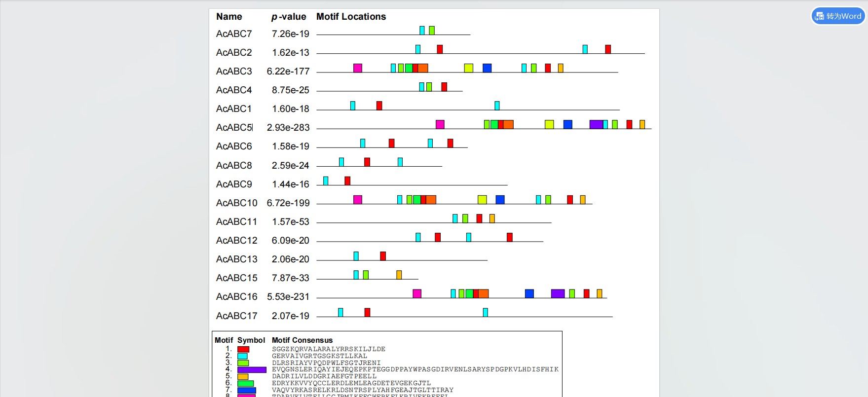Click the AcABC4 row label
Viewport: 868px width, 397px height.
point(234,90)
